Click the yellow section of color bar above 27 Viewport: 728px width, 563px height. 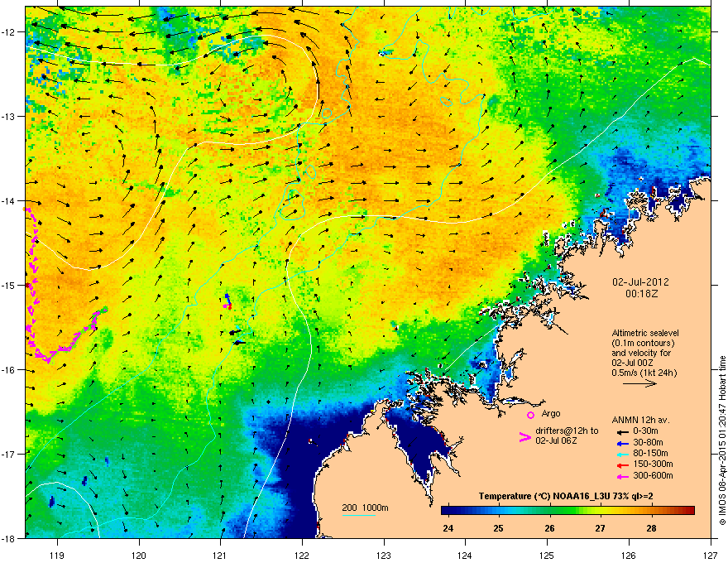601,511
